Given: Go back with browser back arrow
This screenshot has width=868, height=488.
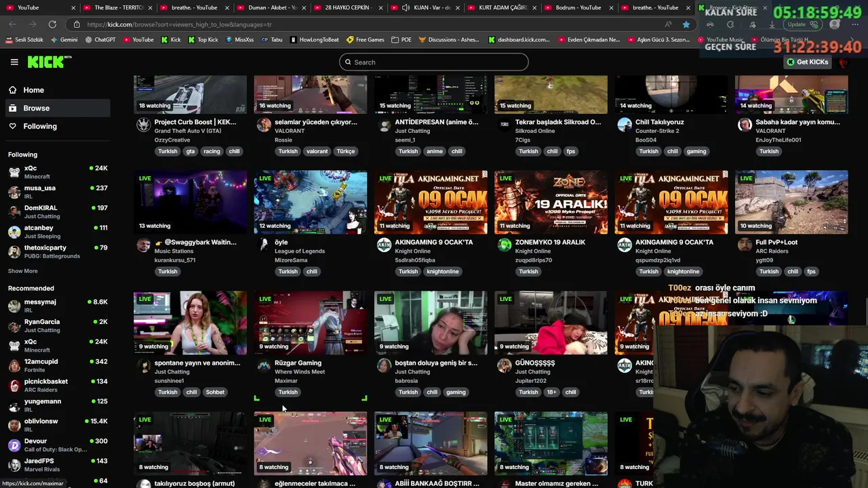Looking at the screenshot, I should click(13, 24).
